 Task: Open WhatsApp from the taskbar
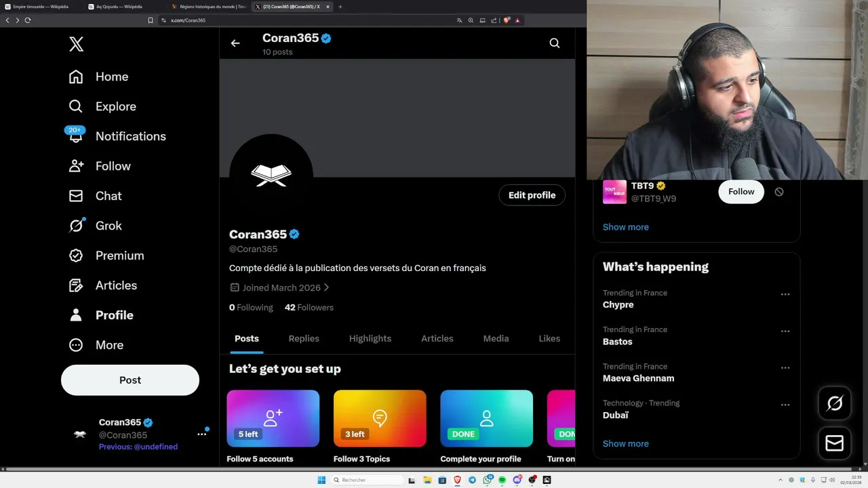coord(488,480)
